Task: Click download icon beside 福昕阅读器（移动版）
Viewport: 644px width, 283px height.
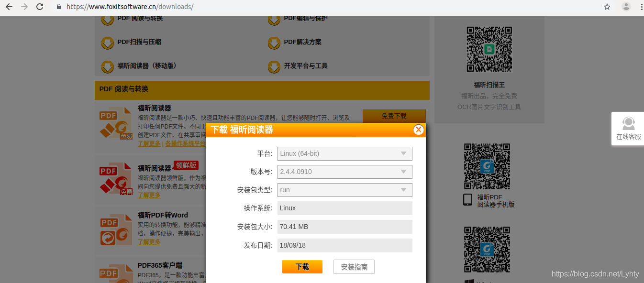Action: [x=107, y=66]
